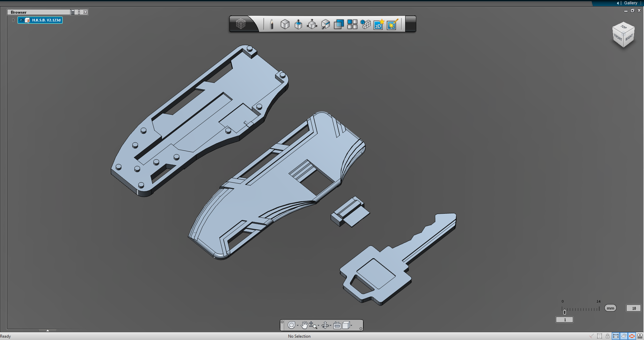Choose the Look At view tool
This screenshot has width=644, height=340.
[337, 325]
